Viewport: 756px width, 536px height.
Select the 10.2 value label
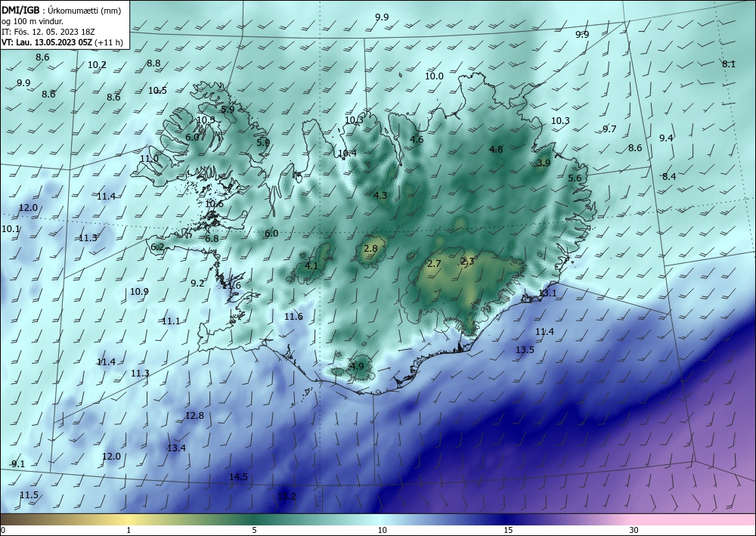(x=97, y=64)
